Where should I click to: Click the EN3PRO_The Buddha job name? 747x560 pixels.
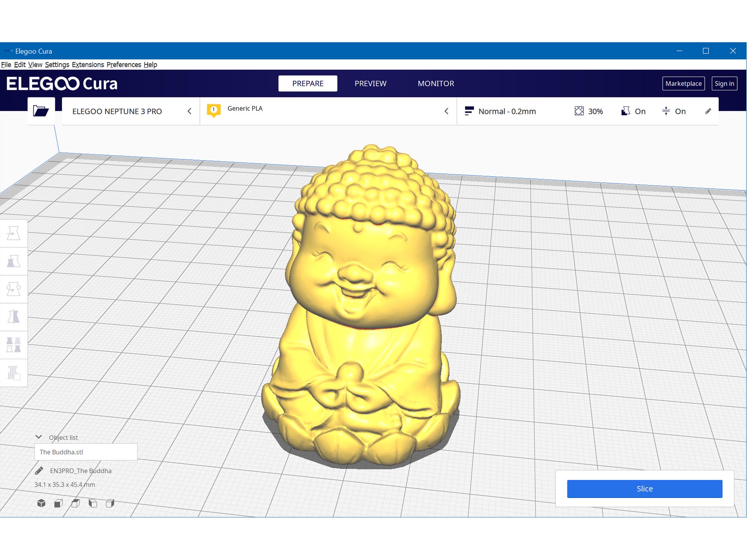pos(81,471)
